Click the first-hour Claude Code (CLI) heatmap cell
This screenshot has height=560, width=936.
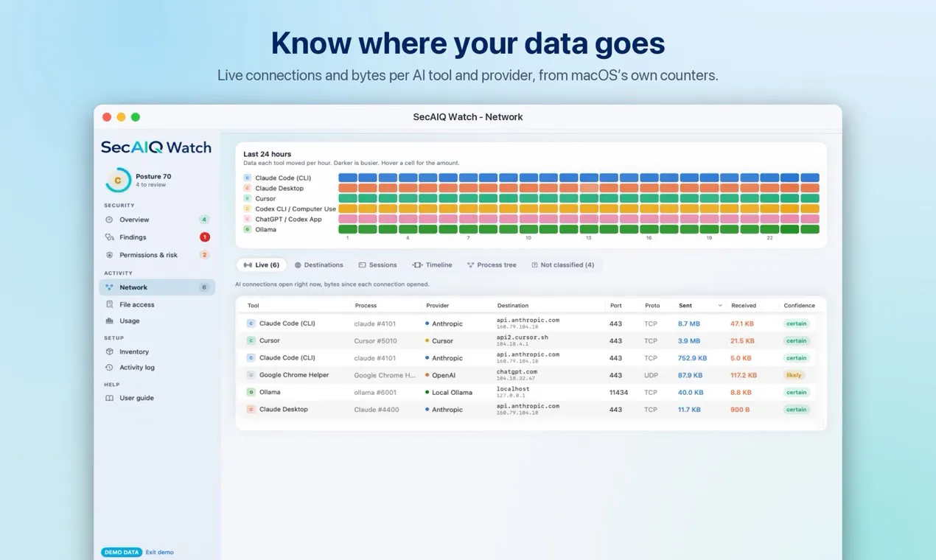348,178
